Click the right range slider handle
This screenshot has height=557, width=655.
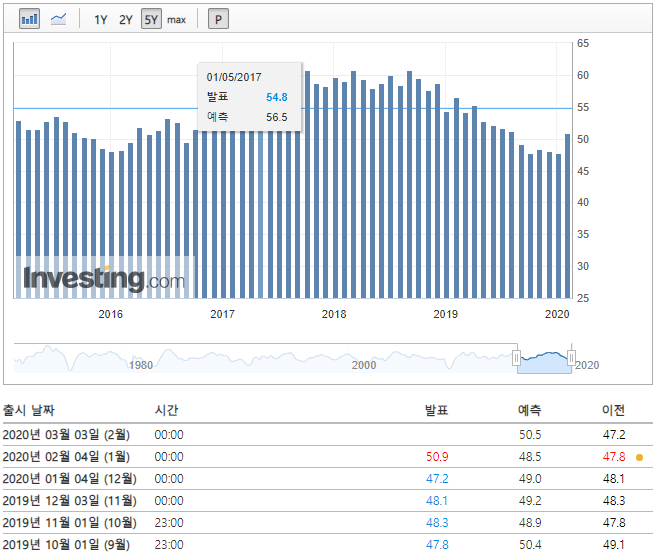pos(571,358)
